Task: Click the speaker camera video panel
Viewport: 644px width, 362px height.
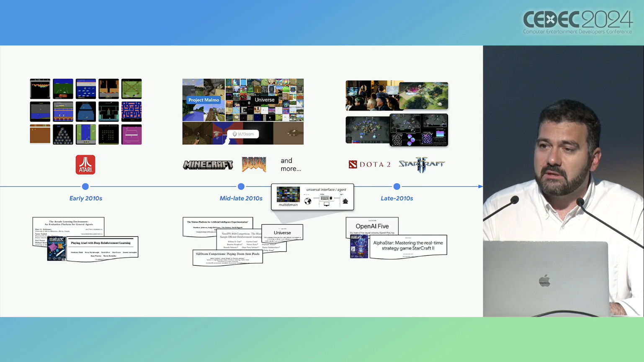Action: (x=563, y=181)
